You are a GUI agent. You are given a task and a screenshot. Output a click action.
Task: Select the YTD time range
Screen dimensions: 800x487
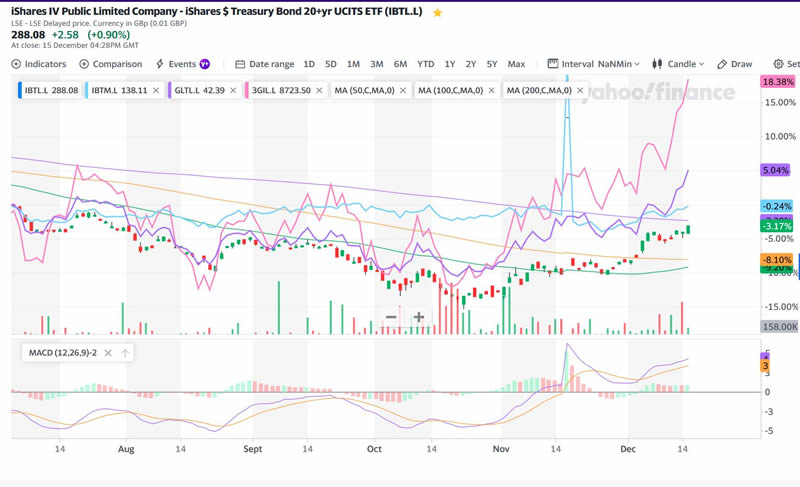pyautogui.click(x=425, y=64)
